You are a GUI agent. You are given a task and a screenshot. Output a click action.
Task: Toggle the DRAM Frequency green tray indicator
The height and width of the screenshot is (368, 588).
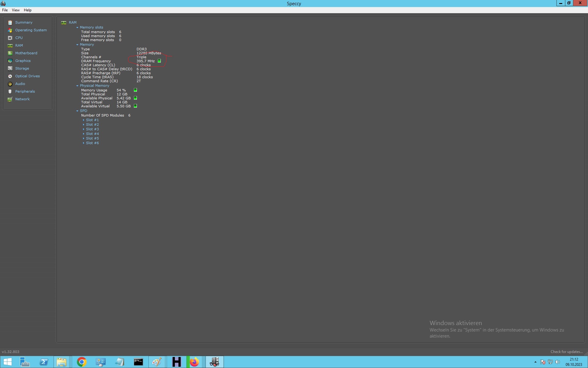click(x=159, y=61)
